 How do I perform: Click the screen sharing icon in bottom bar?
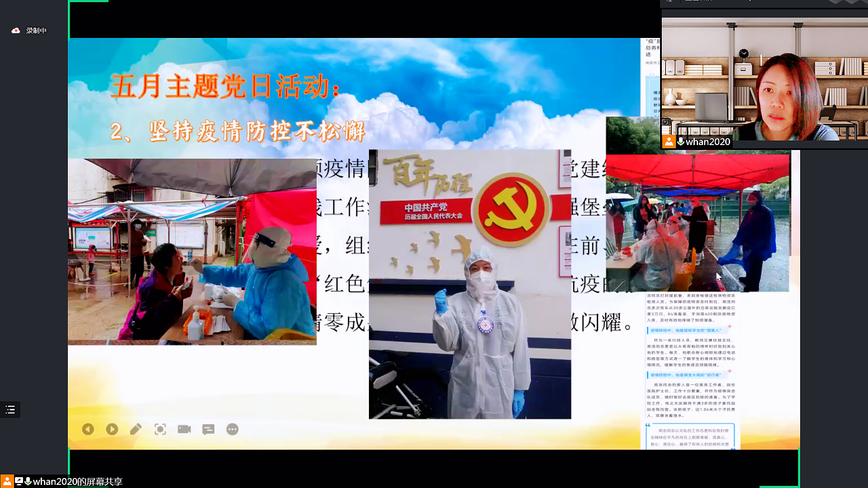[x=19, y=481]
